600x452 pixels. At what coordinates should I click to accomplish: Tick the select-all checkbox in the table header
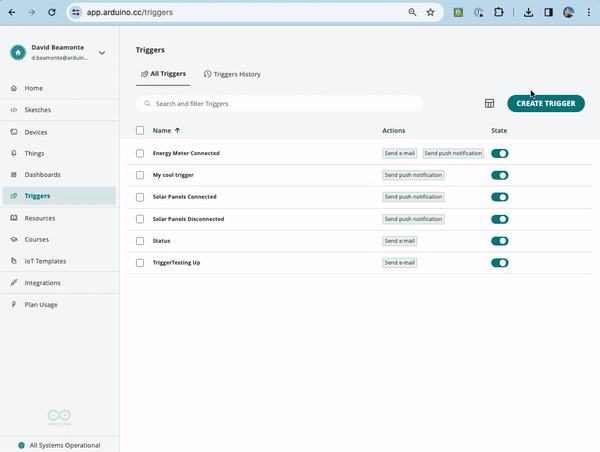[140, 131]
